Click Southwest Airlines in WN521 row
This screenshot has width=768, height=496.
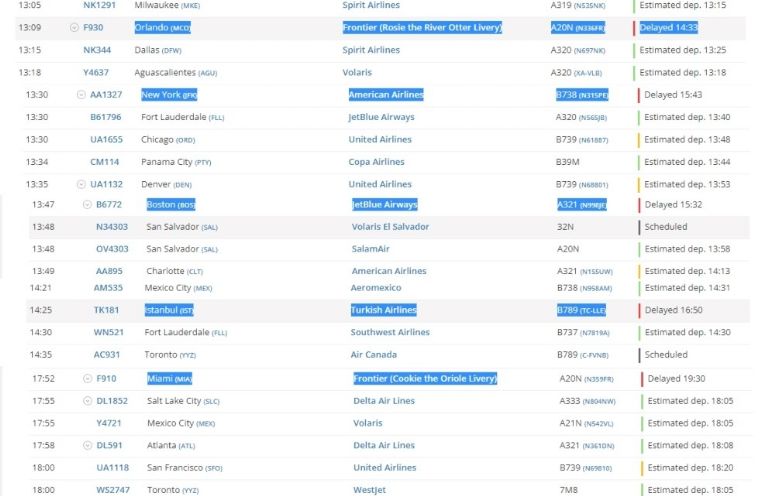point(390,332)
